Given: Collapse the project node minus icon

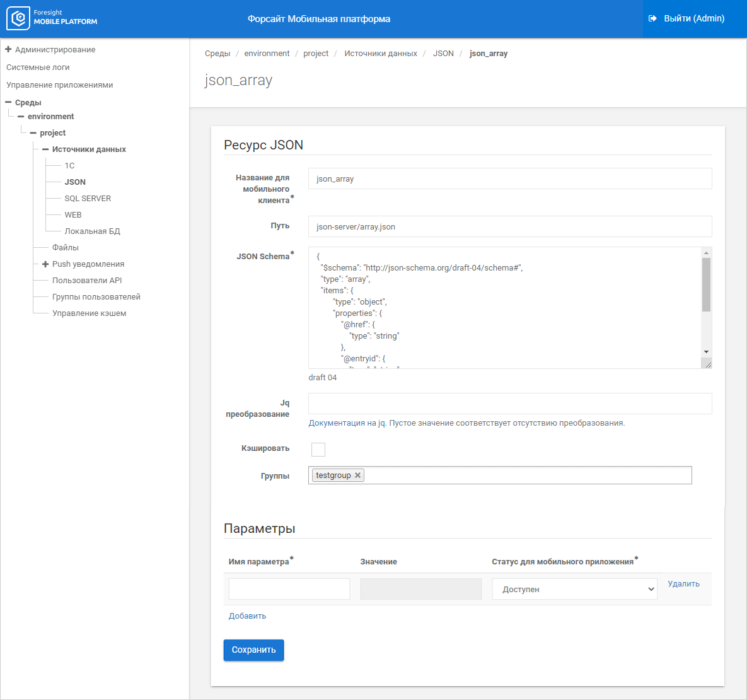Looking at the screenshot, I should (33, 133).
